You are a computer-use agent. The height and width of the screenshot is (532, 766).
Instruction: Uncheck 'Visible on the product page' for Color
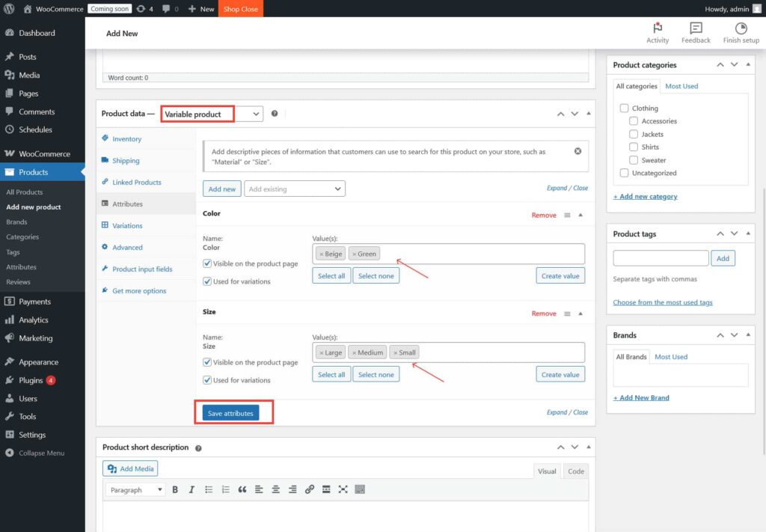[x=207, y=262]
